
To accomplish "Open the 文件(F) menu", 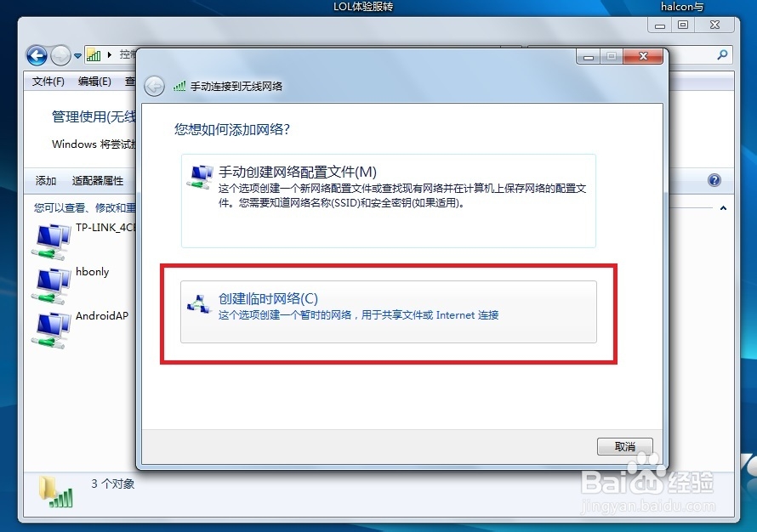I will pos(48,82).
